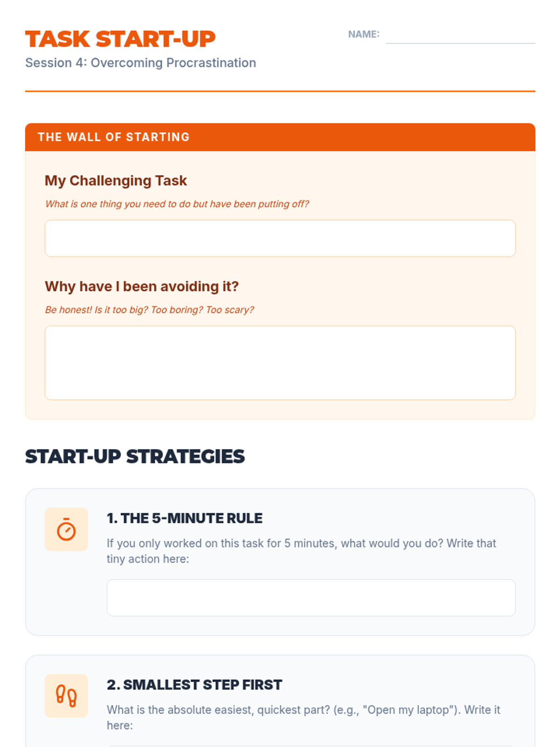Click the 5-minute tiny action input field
The width and height of the screenshot is (560, 747).
(x=311, y=598)
